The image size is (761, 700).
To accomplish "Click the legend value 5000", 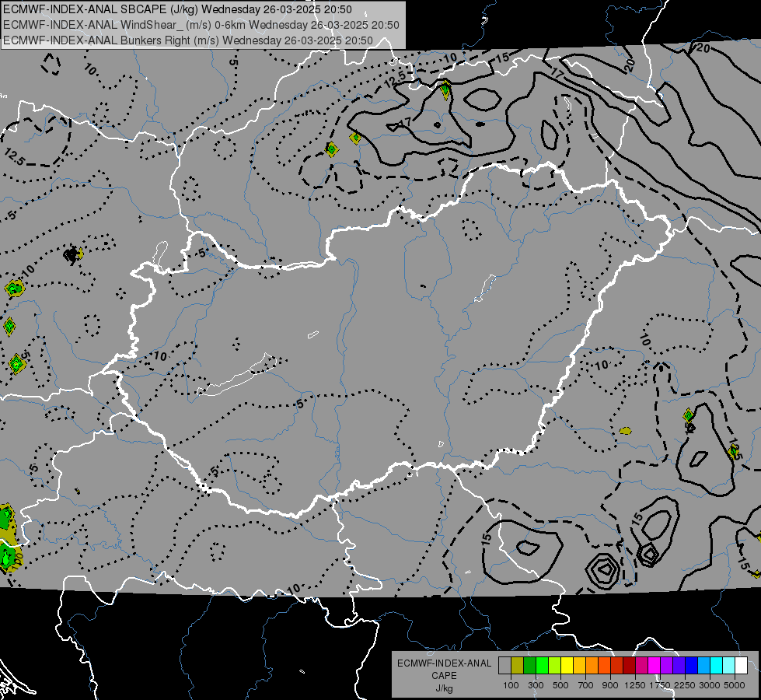I will point(735,685).
